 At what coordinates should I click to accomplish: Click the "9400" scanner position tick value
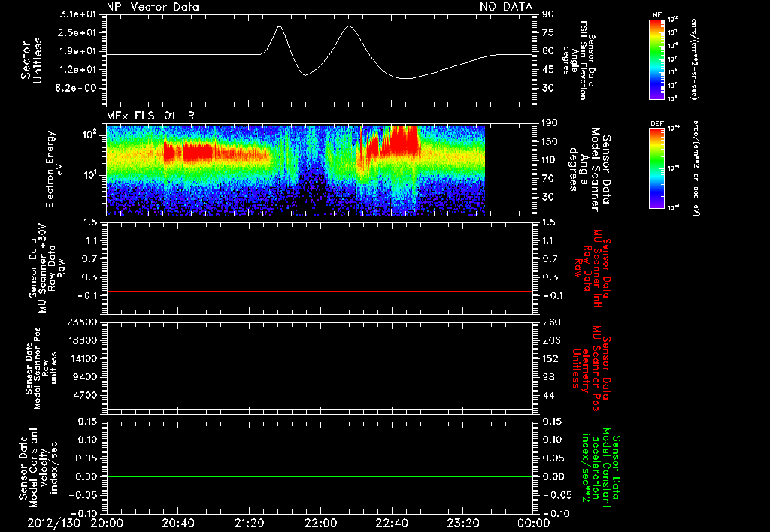click(85, 377)
